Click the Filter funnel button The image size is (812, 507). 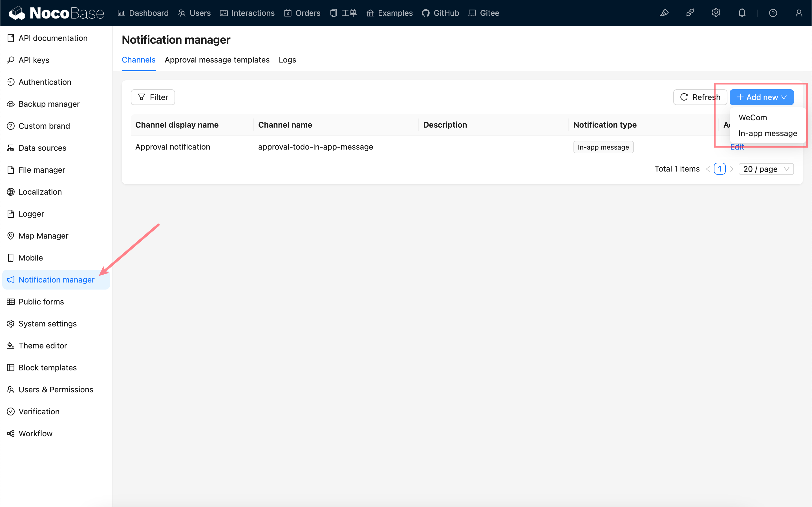click(x=153, y=97)
